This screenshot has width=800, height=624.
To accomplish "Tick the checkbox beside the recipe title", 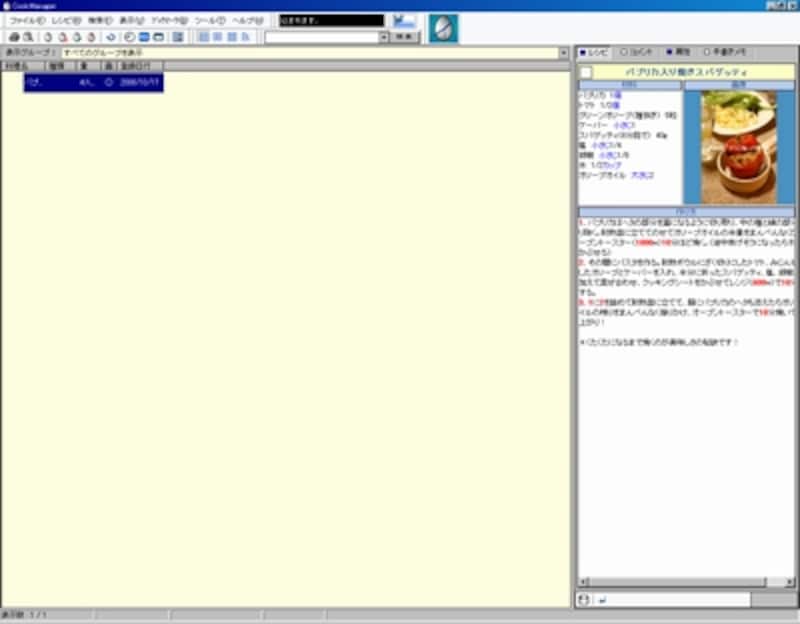I will pos(586,72).
